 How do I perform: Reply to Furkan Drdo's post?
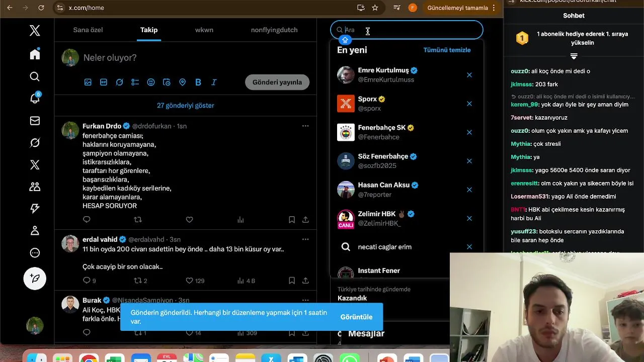87,220
